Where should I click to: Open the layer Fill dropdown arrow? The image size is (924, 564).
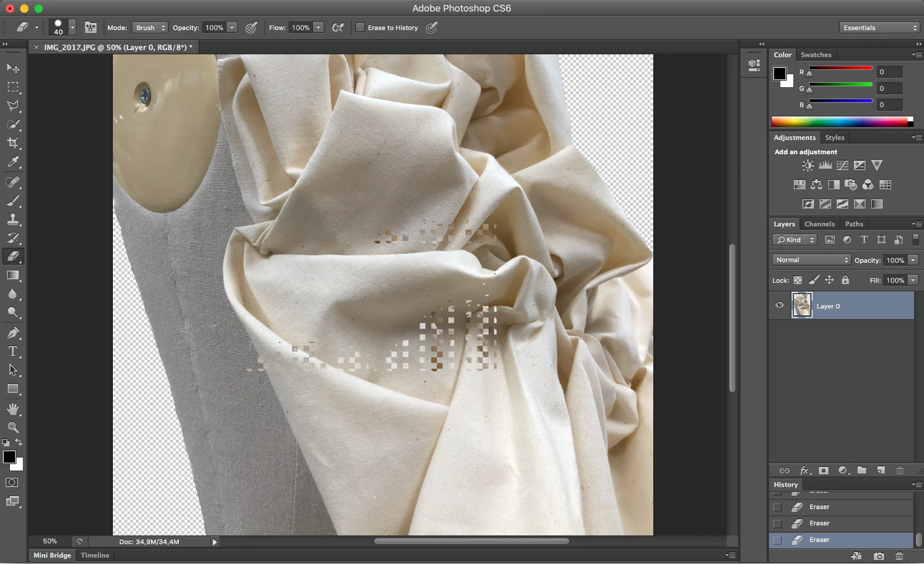point(913,280)
